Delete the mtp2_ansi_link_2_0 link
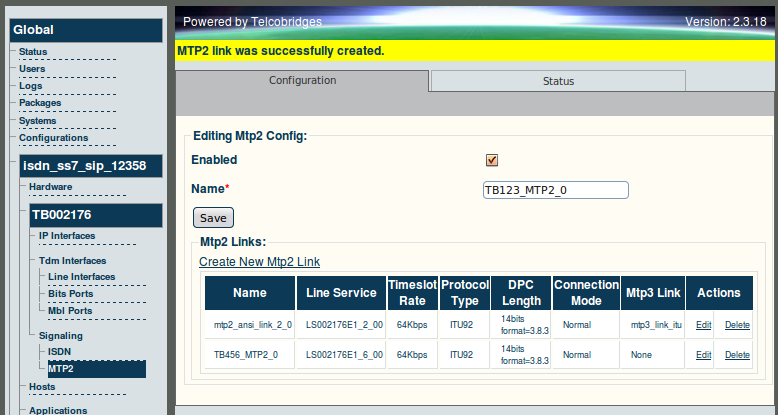778x415 pixels. [x=737, y=325]
